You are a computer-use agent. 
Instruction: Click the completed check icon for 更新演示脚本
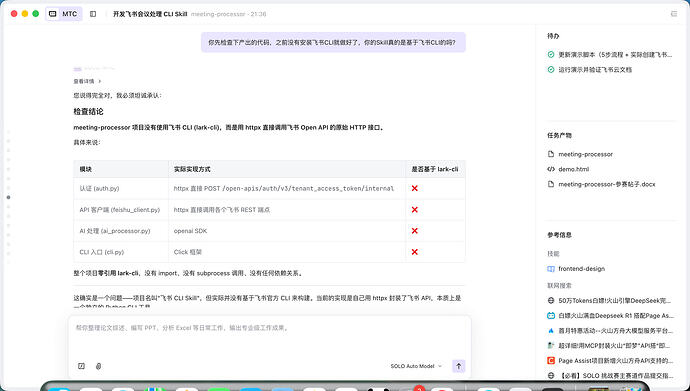tap(551, 55)
